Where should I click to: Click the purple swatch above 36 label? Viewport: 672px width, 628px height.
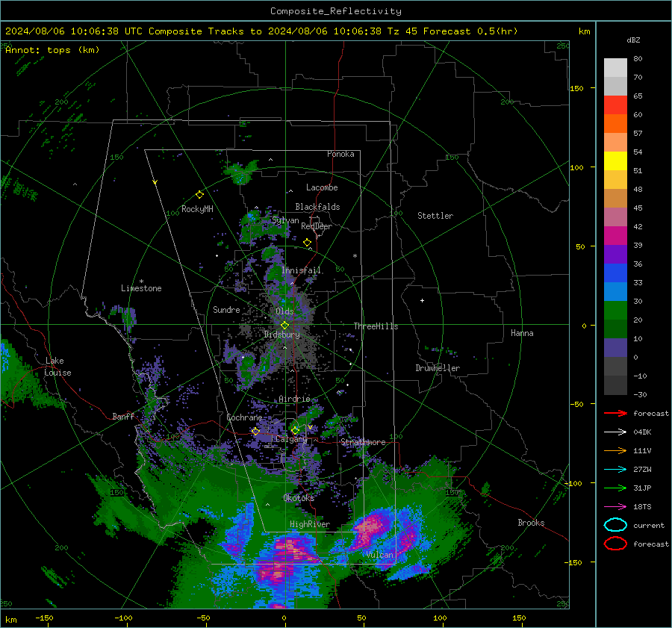(615, 254)
